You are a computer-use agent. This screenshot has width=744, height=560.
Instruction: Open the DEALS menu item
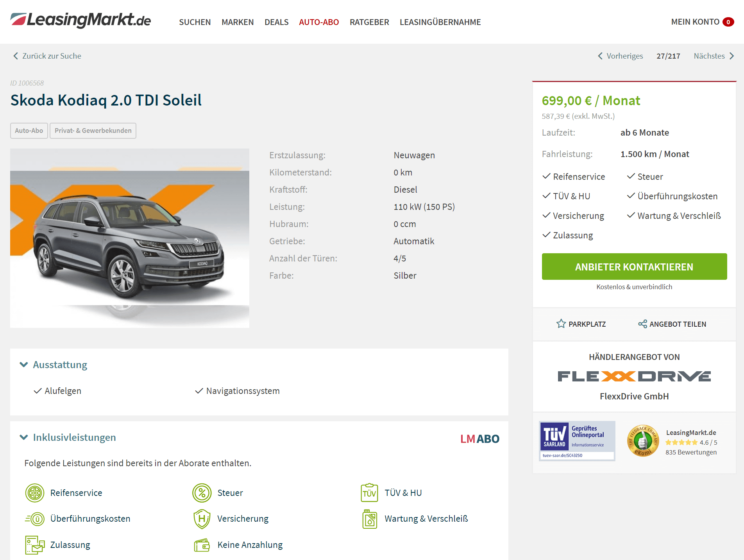(x=276, y=22)
